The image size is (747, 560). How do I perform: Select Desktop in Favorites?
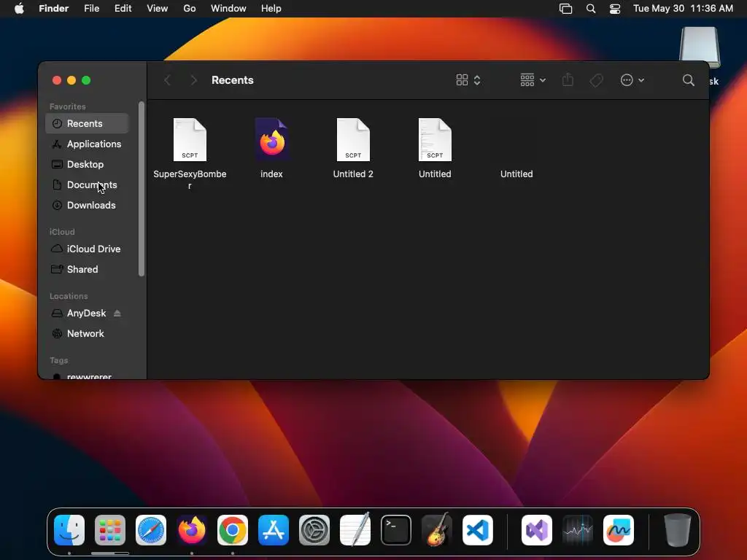87,164
